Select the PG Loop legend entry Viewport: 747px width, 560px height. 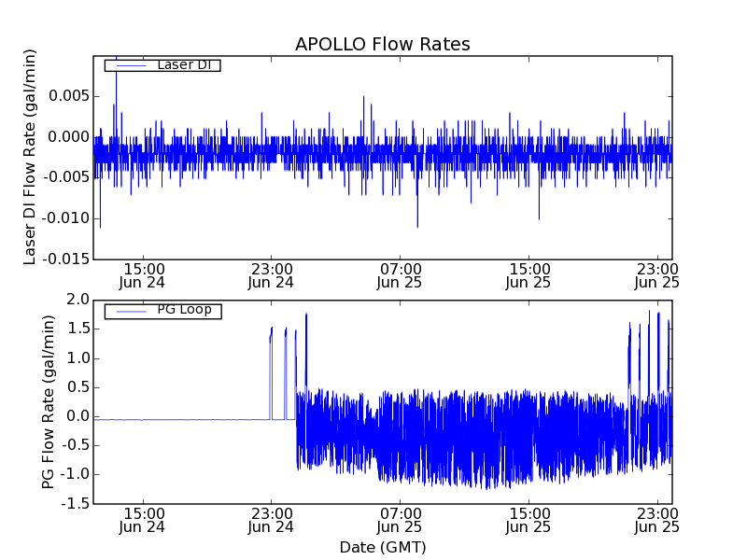[183, 310]
